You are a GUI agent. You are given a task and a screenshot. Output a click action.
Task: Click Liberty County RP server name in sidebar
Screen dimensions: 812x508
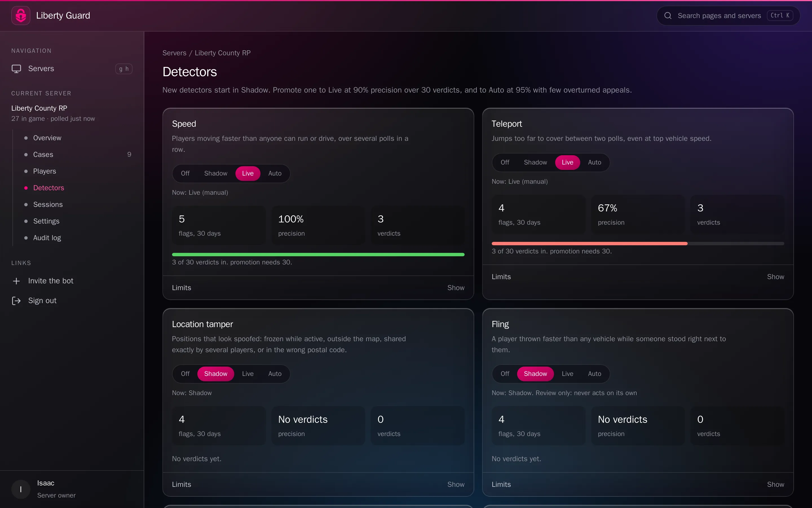click(39, 108)
